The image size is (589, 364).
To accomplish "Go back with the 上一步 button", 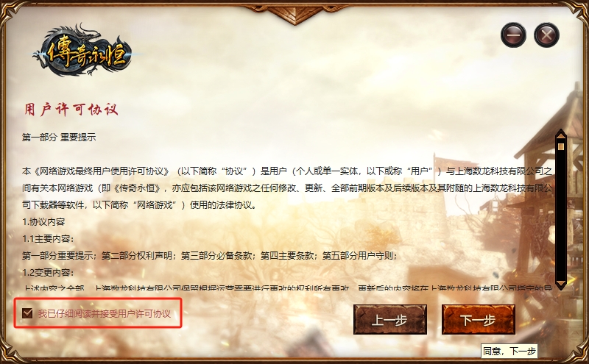I will [x=390, y=320].
